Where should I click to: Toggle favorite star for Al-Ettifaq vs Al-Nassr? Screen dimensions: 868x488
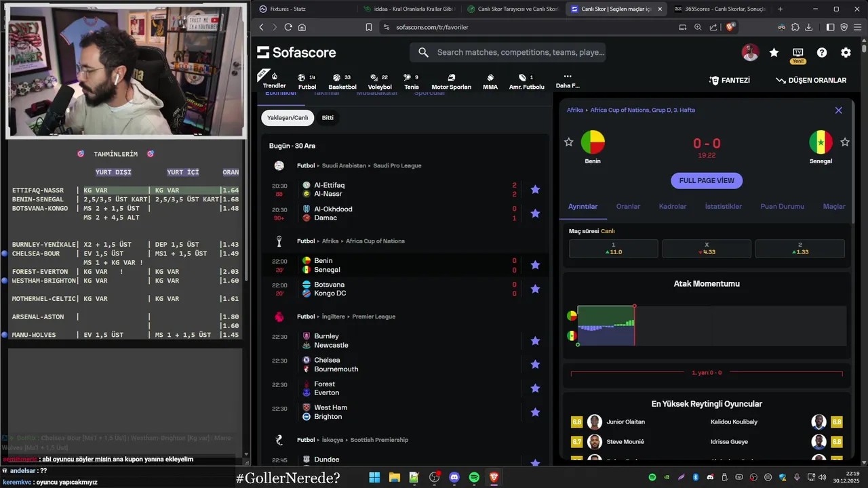[535, 190]
